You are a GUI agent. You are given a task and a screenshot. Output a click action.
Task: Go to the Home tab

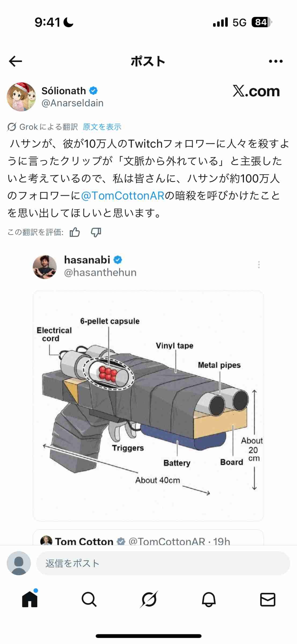pos(30,599)
